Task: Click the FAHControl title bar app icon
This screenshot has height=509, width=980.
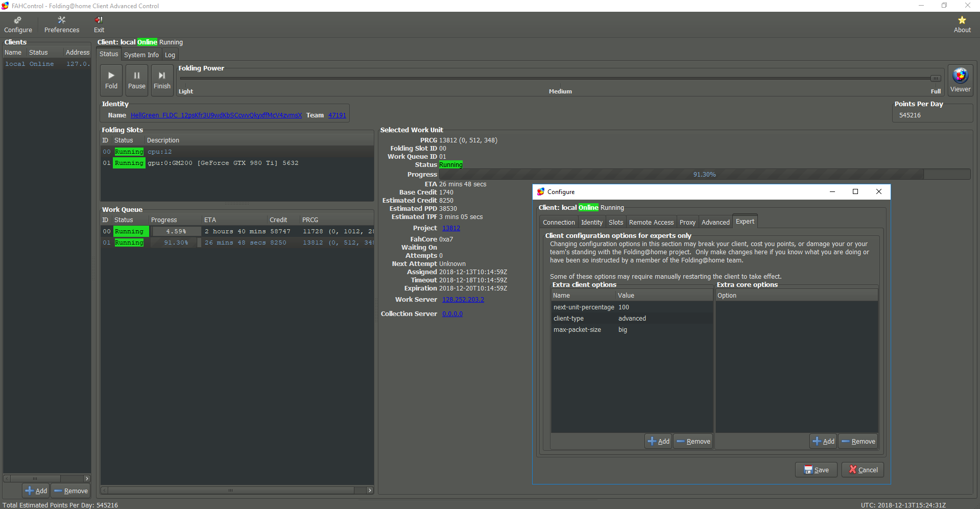Action: tap(5, 6)
